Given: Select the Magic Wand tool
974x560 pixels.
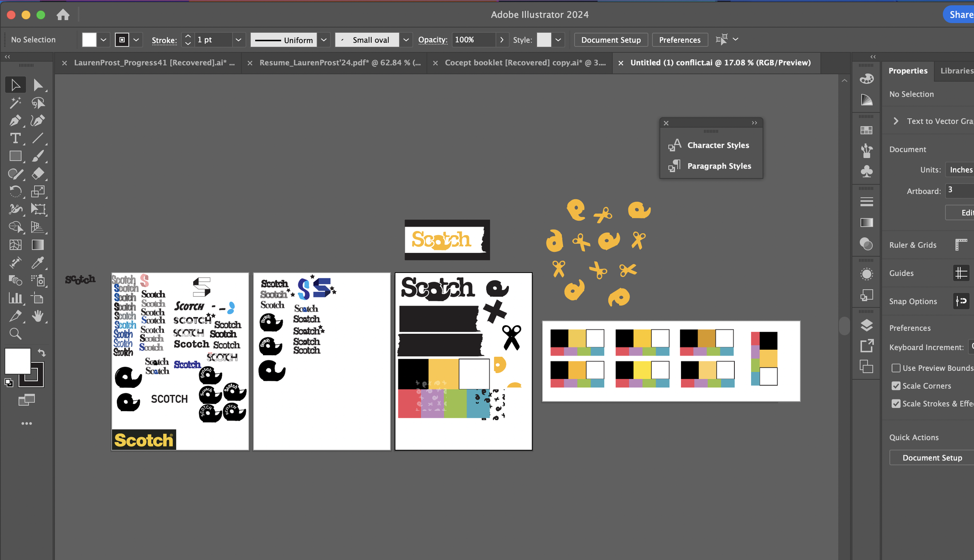Looking at the screenshot, I should (x=15, y=103).
